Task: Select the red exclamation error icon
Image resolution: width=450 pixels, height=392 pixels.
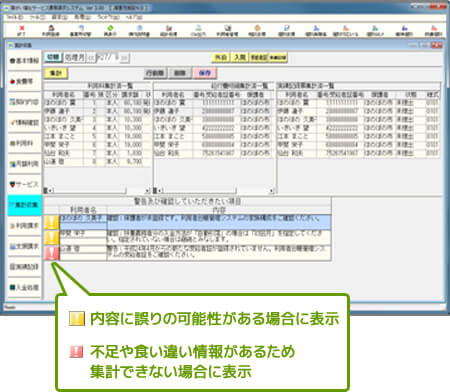Action: click(52, 253)
